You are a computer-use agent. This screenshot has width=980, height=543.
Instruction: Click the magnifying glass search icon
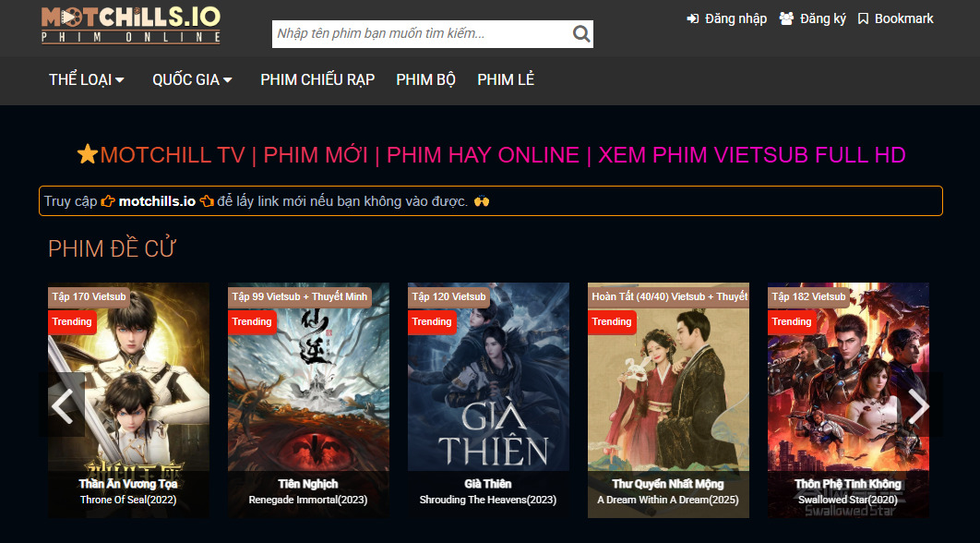tap(580, 34)
